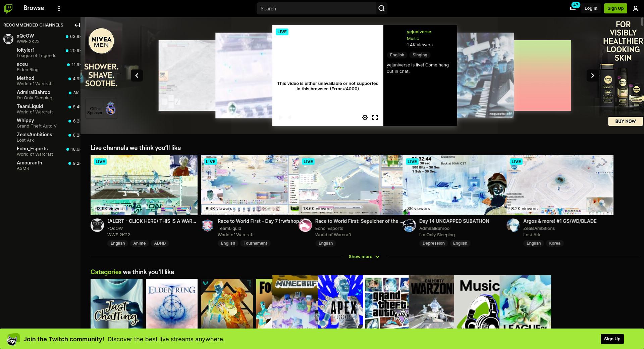
Task: Expand Show more live channels
Action: pyautogui.click(x=364, y=257)
